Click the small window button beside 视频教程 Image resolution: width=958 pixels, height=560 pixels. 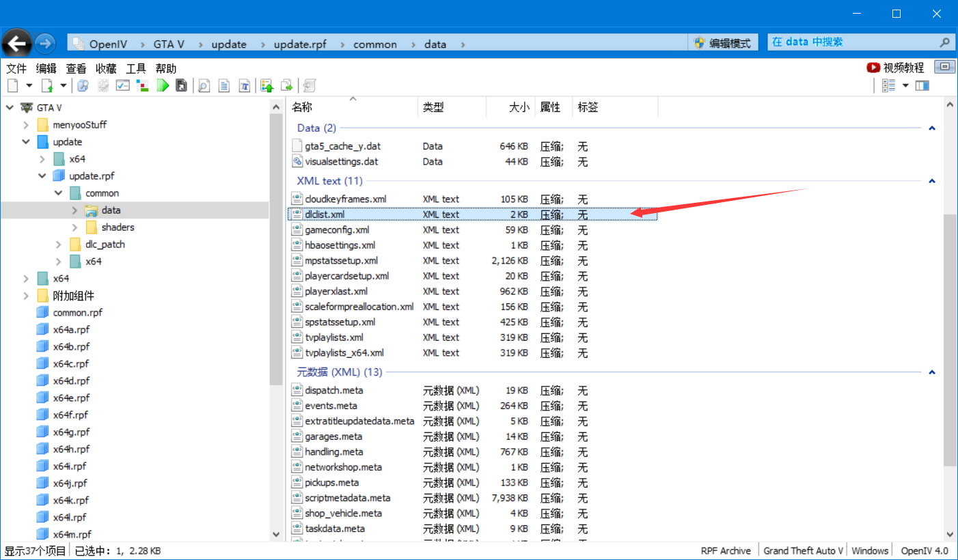[945, 67]
